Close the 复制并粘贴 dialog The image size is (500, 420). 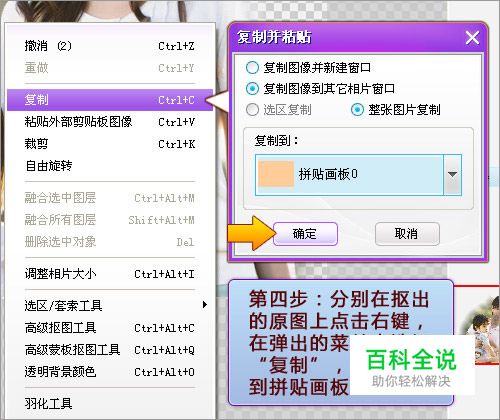point(472,38)
